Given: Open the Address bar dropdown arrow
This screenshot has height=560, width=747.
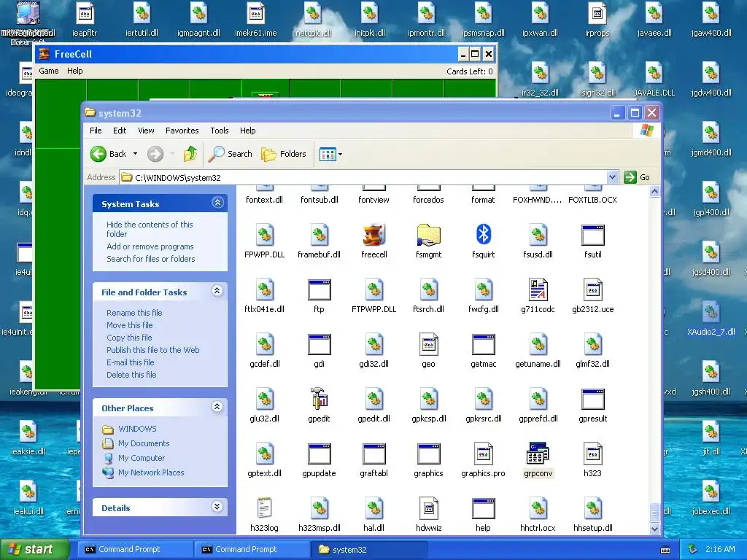Looking at the screenshot, I should [x=612, y=177].
